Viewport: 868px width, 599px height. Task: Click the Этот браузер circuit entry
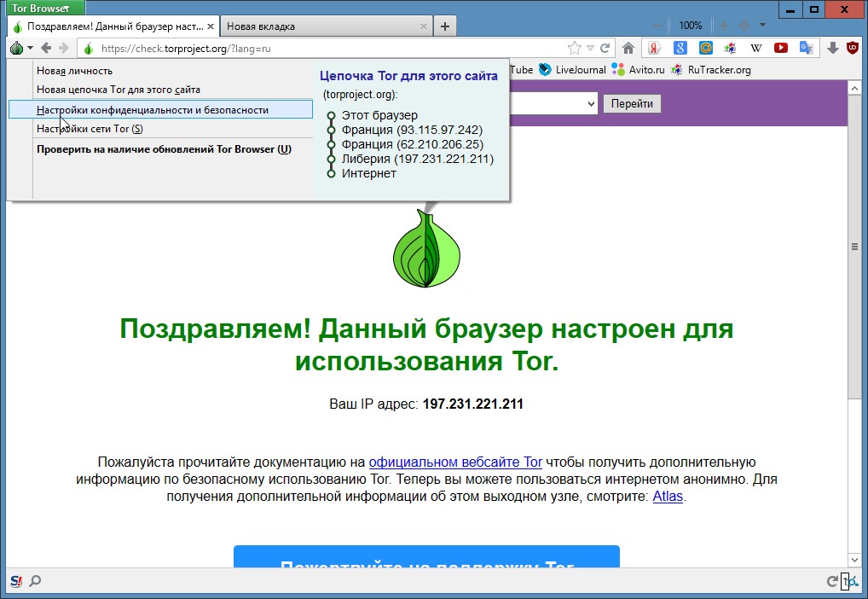[x=379, y=115]
